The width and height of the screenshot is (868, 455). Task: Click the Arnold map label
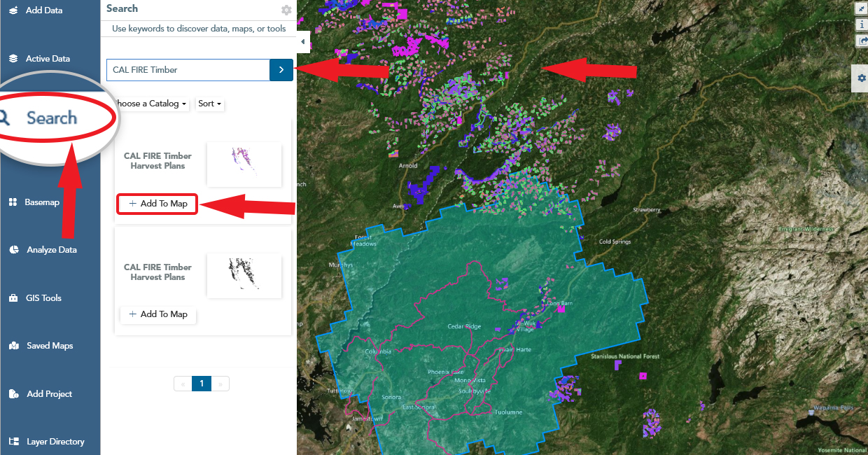pyautogui.click(x=408, y=166)
